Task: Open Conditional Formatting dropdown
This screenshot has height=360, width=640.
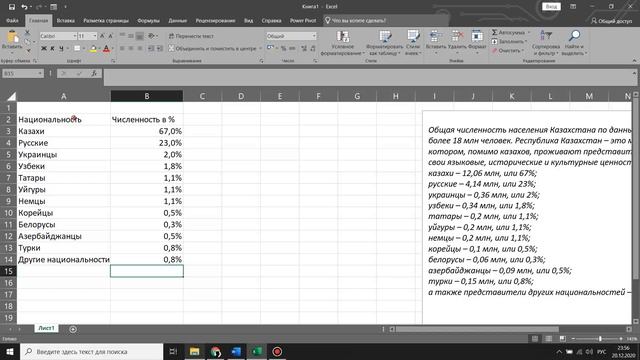Action: [342, 42]
